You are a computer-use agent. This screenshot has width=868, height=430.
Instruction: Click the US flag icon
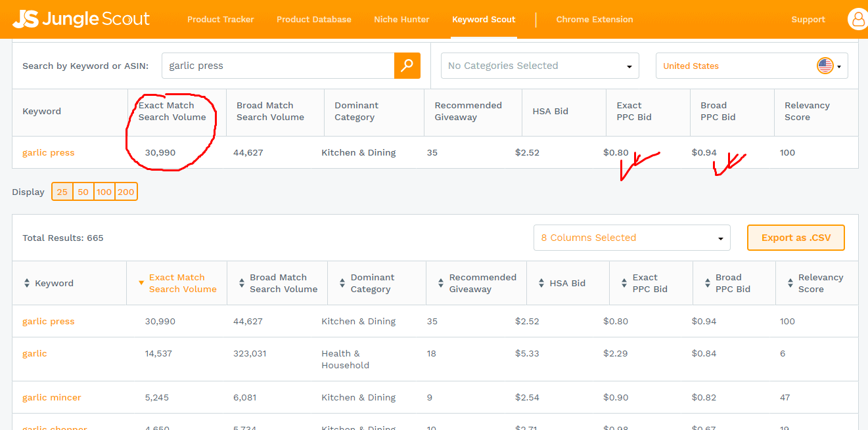[825, 66]
